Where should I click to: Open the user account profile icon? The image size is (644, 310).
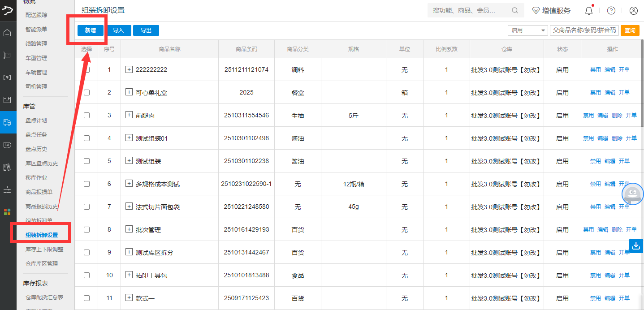[633, 11]
